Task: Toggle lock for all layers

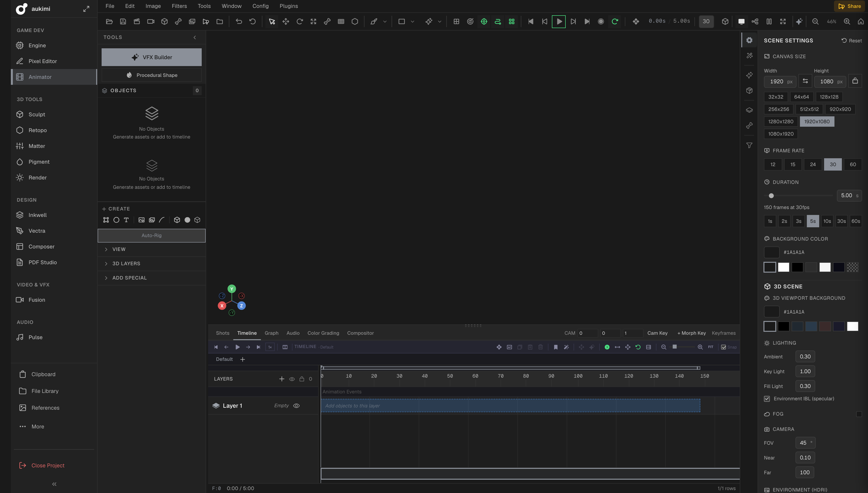Action: tap(301, 379)
